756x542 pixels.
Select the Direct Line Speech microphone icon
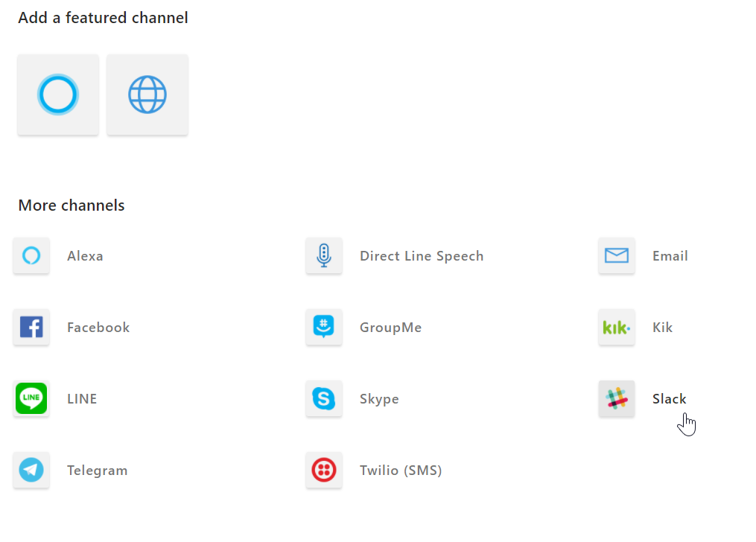point(324,255)
